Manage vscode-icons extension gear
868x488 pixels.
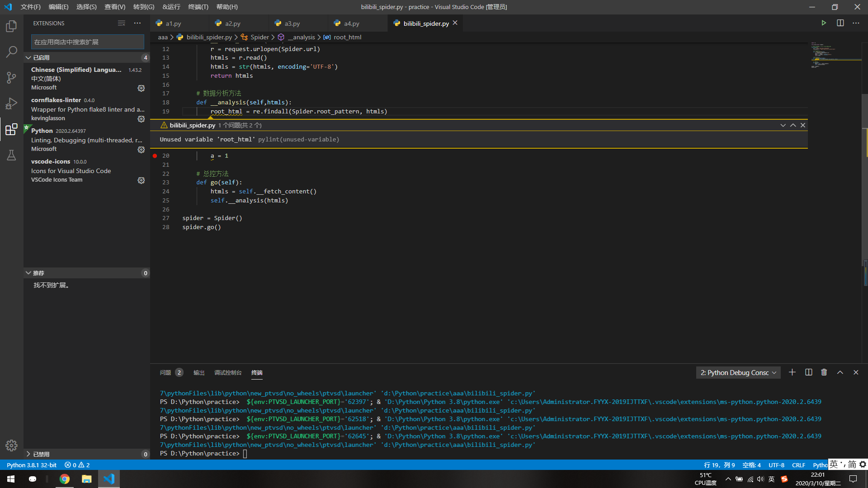point(141,180)
